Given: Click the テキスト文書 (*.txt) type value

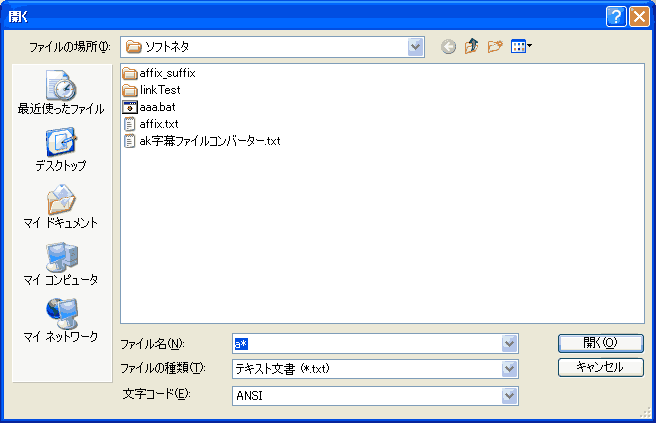Looking at the screenshot, I should click(282, 369).
